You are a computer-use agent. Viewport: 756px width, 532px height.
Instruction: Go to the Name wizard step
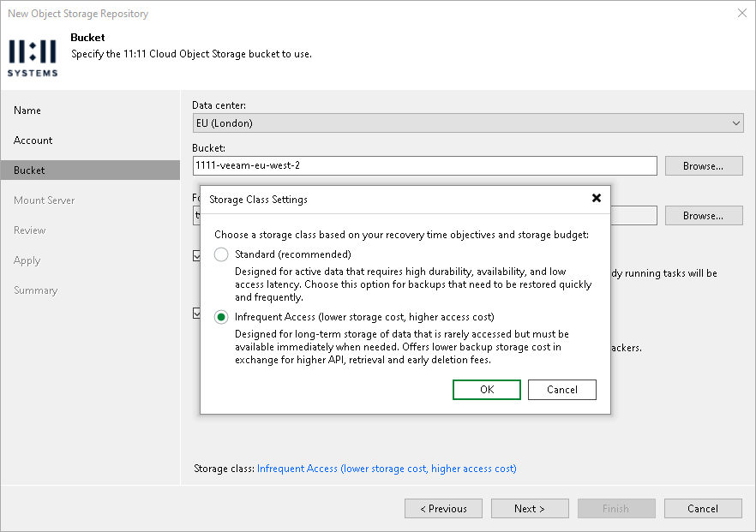point(27,111)
